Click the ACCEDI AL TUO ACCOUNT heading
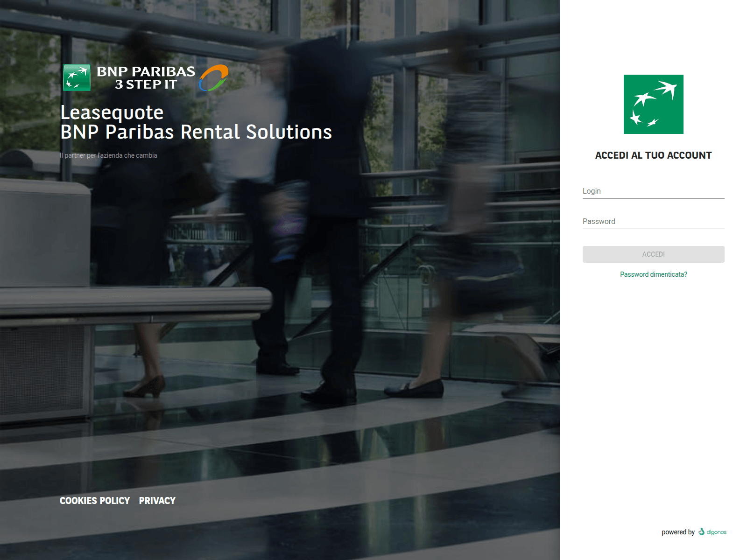This screenshot has width=747, height=560. pyautogui.click(x=653, y=155)
